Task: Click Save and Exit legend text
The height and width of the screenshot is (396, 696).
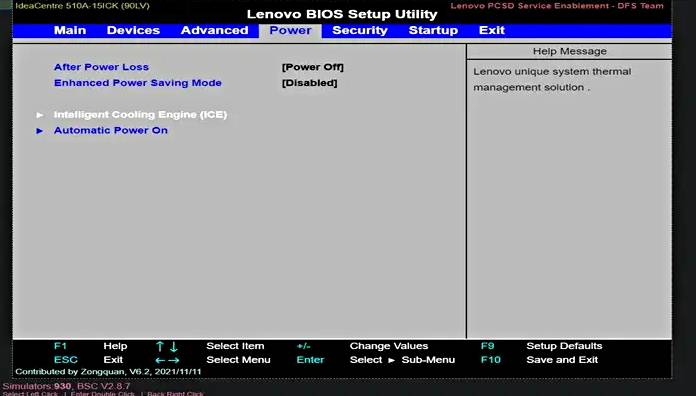Action: tap(562, 360)
